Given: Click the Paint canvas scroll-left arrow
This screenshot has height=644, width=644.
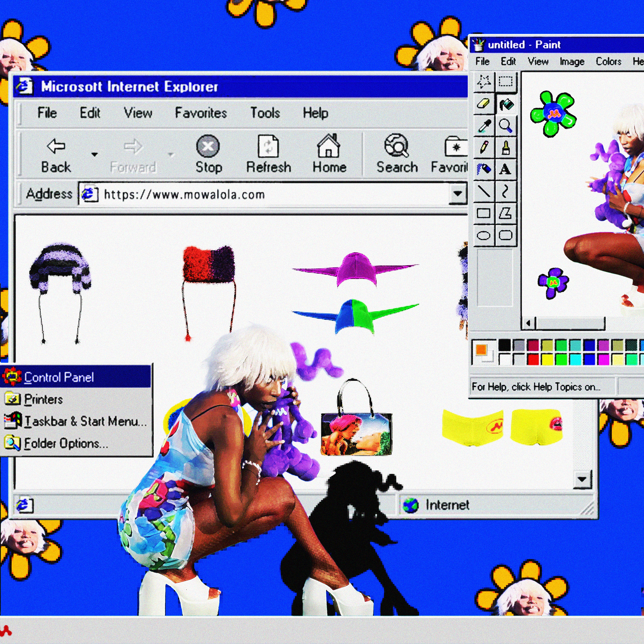Looking at the screenshot, I should coord(528,323).
